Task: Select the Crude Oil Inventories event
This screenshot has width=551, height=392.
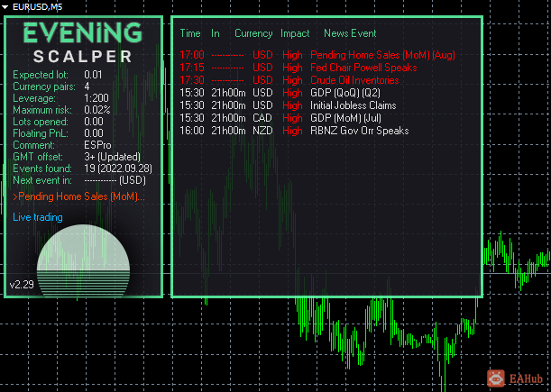Action: click(x=354, y=80)
